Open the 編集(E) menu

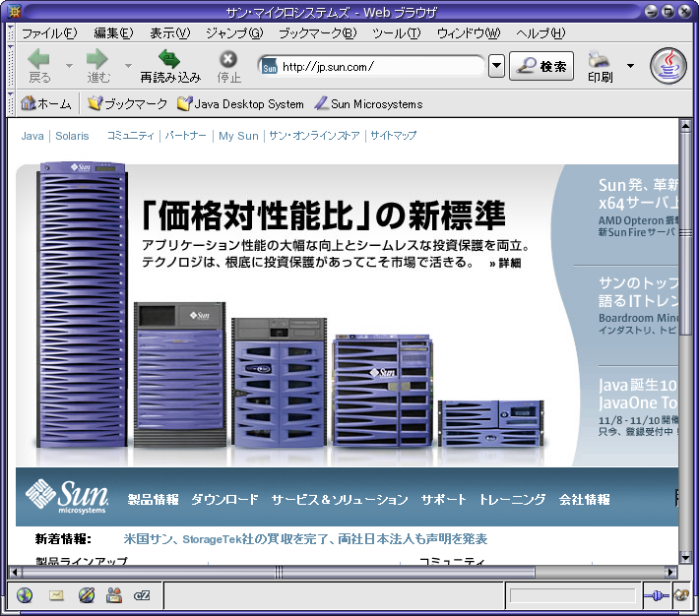click(x=113, y=33)
